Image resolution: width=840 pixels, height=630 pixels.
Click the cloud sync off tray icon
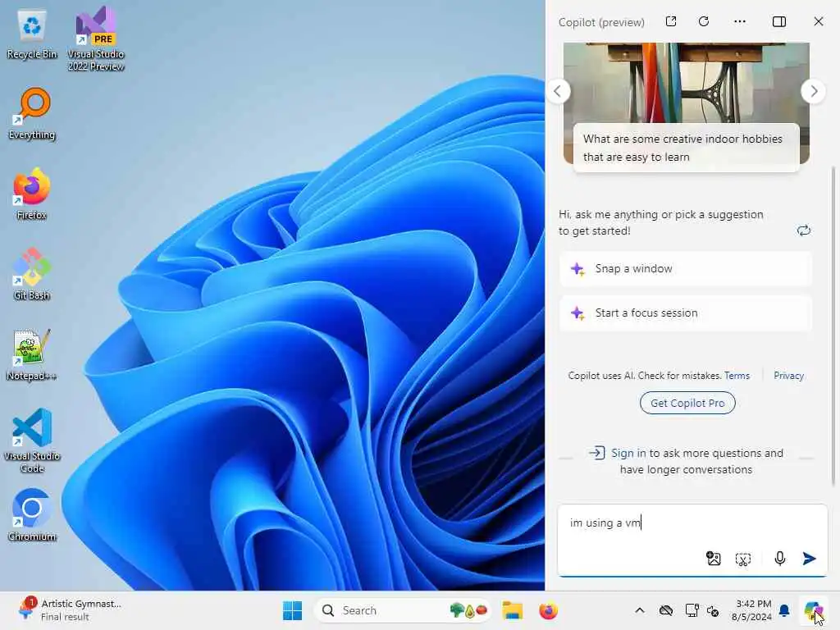click(666, 610)
